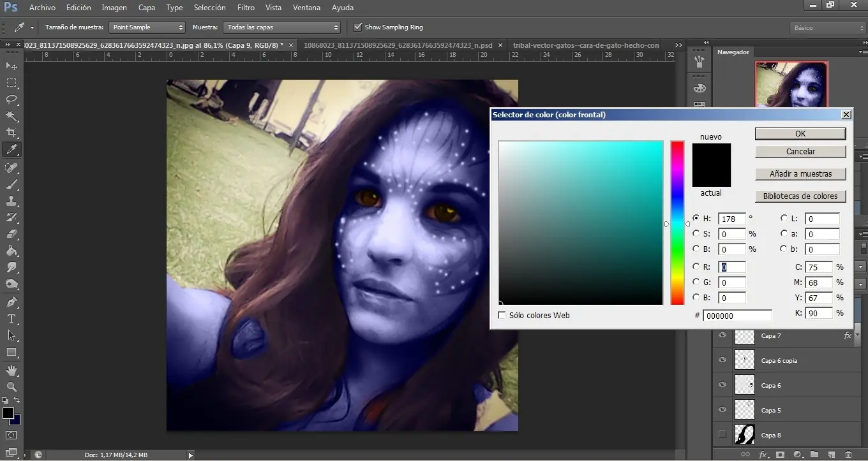Select the R red radio button
Screen dimensions: 868x461
click(696, 267)
